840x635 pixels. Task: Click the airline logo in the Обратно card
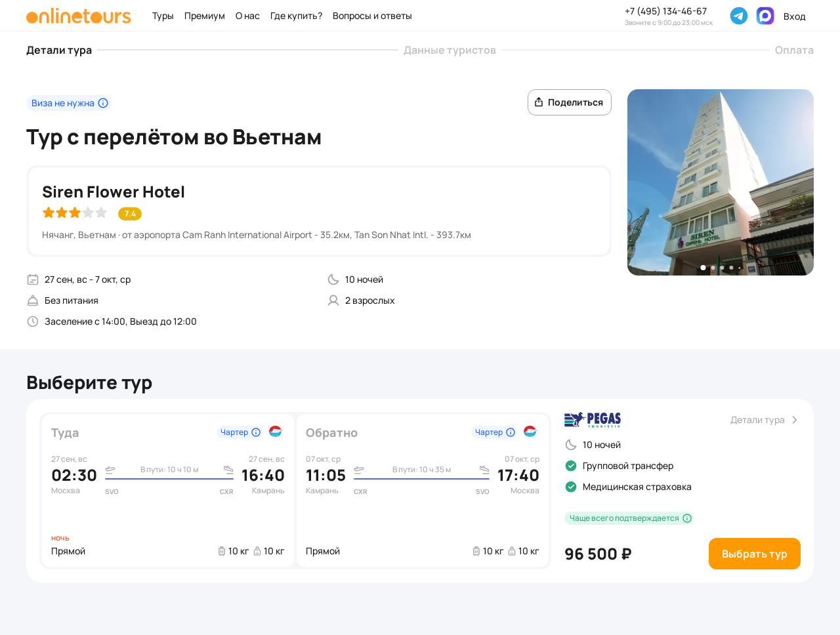[x=530, y=431]
